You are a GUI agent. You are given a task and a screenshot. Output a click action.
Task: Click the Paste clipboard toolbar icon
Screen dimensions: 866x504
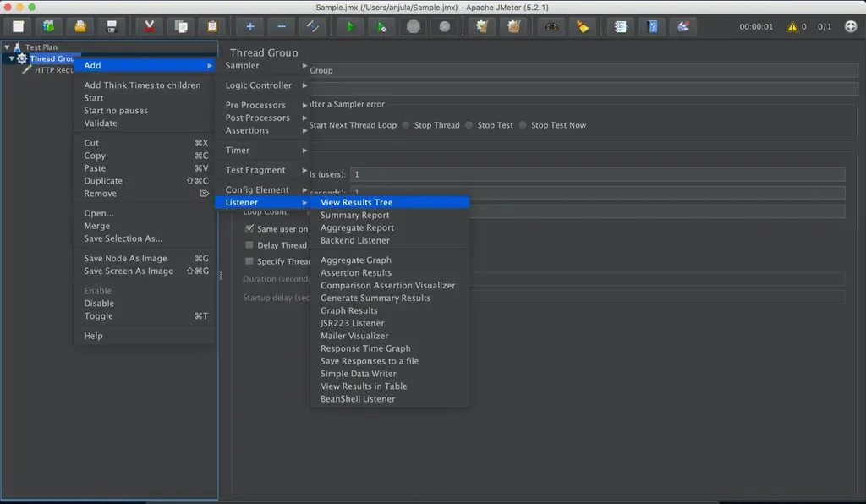pos(212,26)
